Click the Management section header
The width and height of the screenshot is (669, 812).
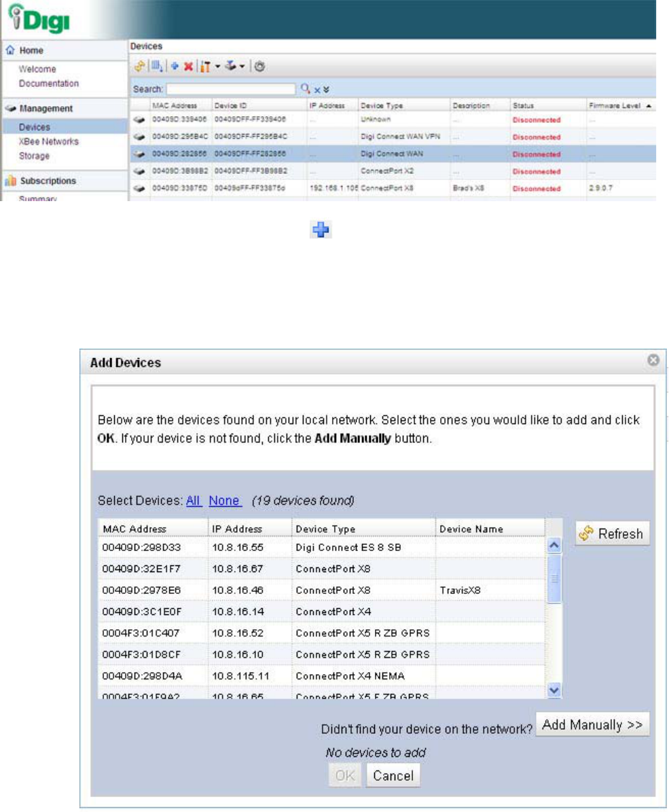[x=65, y=108]
